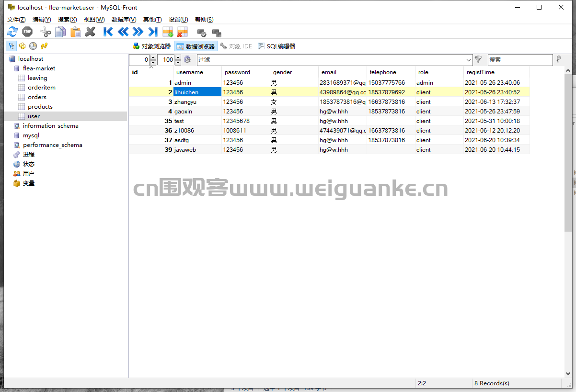This screenshot has height=392, width=576.
Task: Click the spinner arrows beside the 0 offset field
Action: 153,60
